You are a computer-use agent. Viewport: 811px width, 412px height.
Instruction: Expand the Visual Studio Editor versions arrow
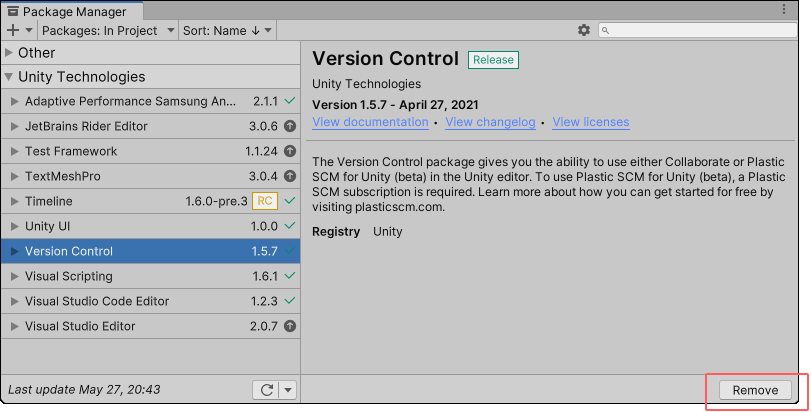(14, 326)
